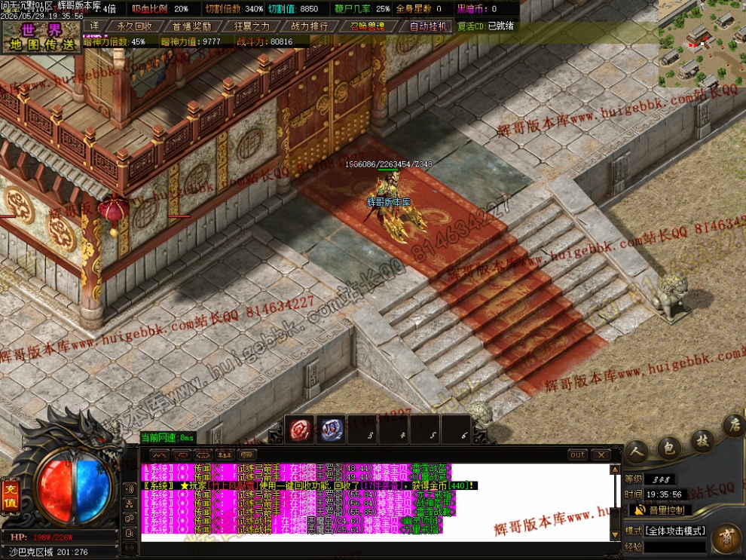The height and width of the screenshot is (560, 746).
Task: Click the fifth chat message filter icon
Action: coord(246,454)
